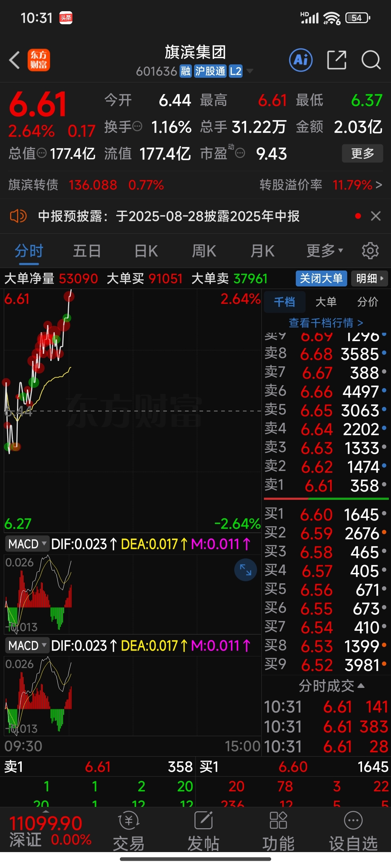Expand MACD chart fullscreen icon
391x868 pixels.
[x=245, y=570]
